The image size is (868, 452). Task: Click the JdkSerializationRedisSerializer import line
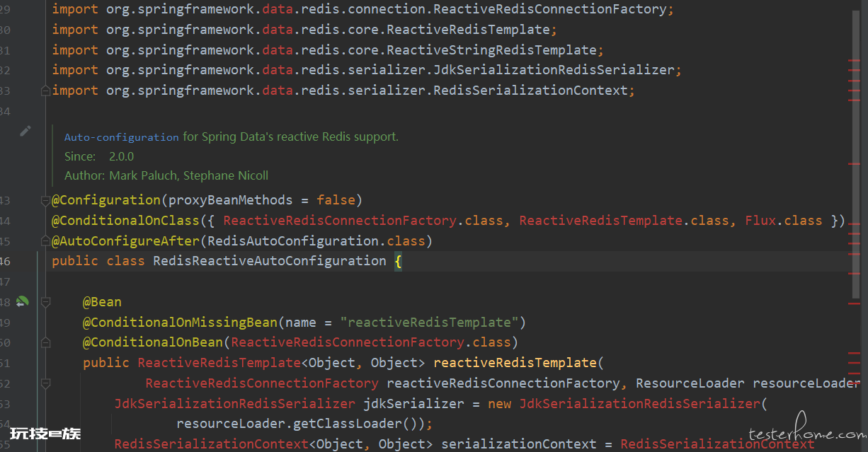[367, 70]
